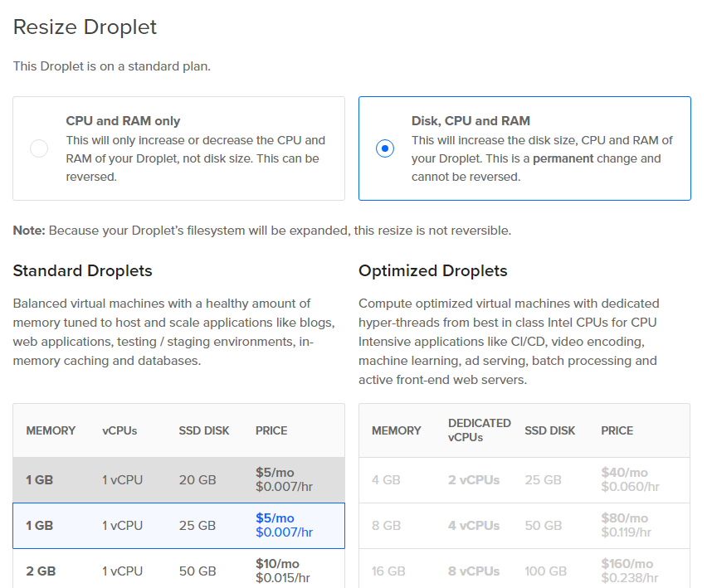Click the $0.119/hr hourly price

pos(627,532)
